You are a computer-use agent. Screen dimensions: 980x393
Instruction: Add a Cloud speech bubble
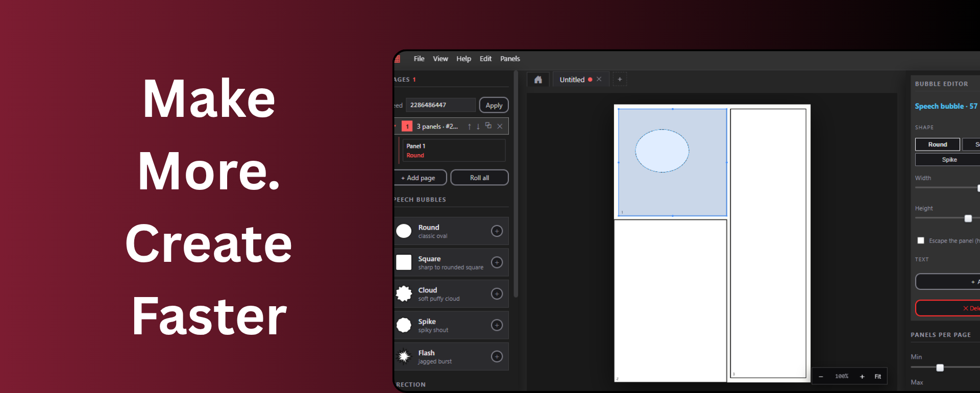[497, 294]
